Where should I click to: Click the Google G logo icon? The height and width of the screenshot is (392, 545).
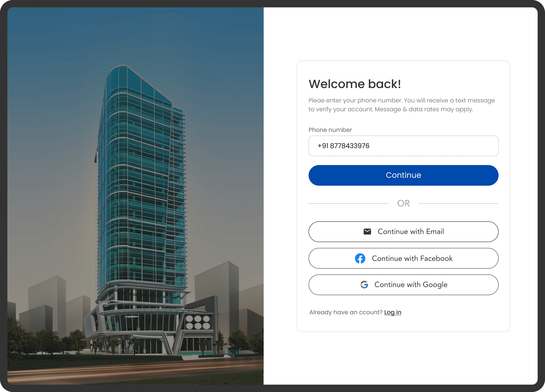[x=364, y=285]
